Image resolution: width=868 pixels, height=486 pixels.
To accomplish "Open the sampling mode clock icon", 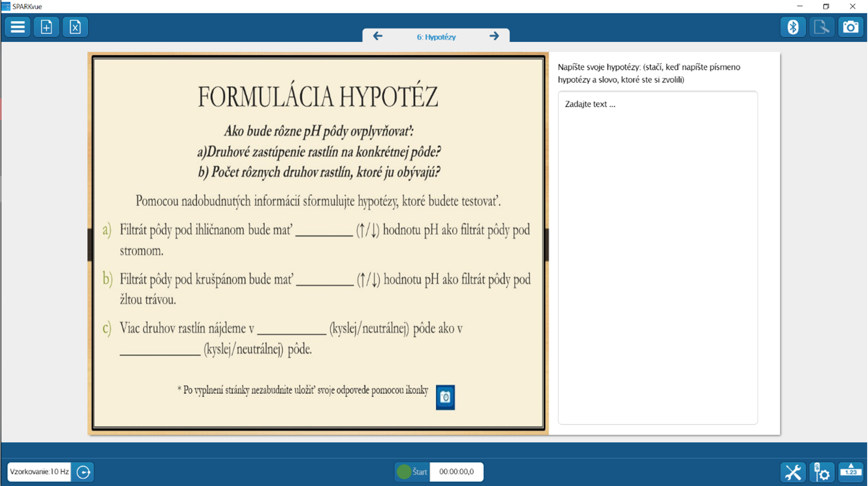I will click(x=83, y=472).
